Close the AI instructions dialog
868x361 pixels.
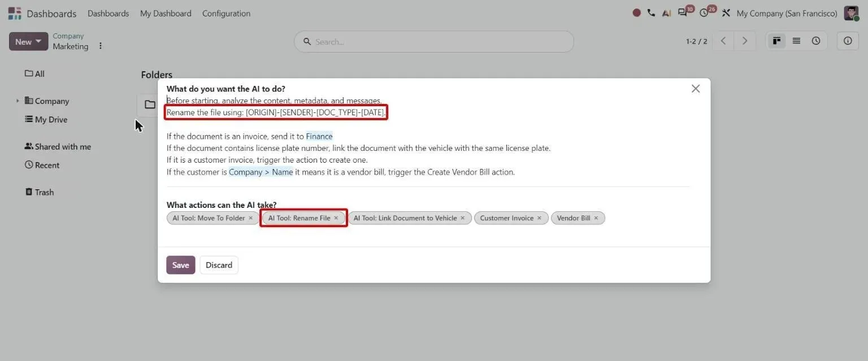(696, 89)
